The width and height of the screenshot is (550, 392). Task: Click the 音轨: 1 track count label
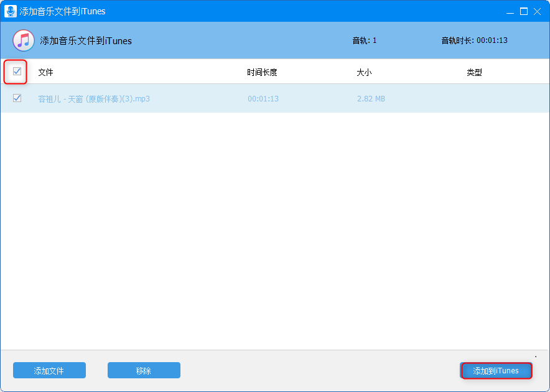(365, 40)
